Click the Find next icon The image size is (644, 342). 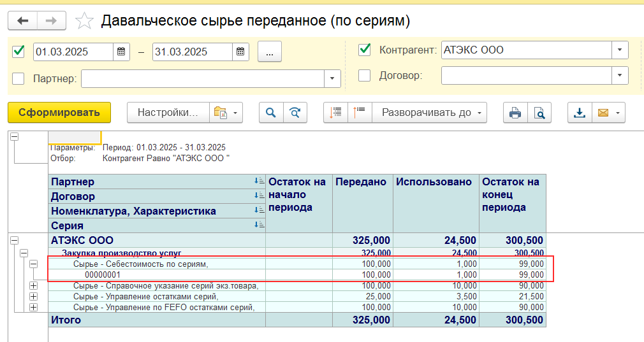tap(295, 113)
